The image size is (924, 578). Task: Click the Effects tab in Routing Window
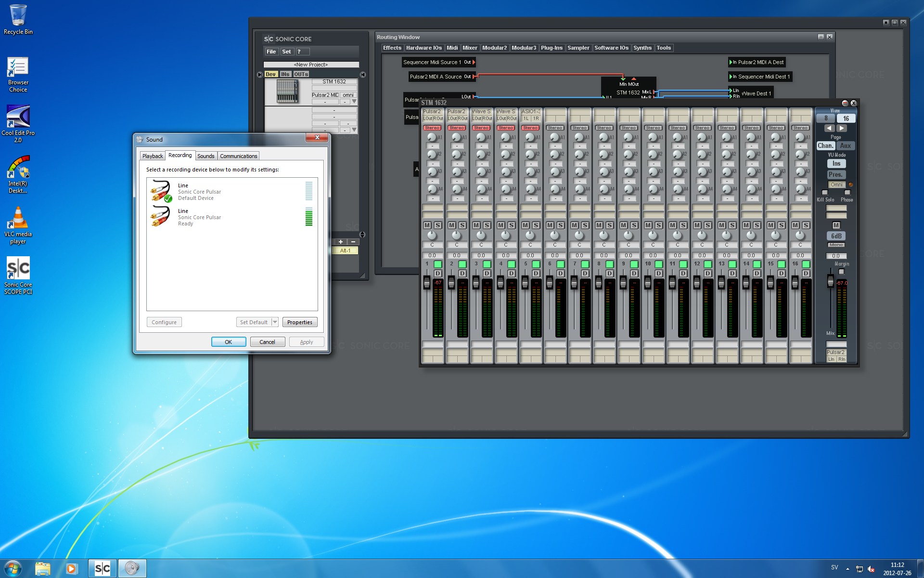point(392,47)
